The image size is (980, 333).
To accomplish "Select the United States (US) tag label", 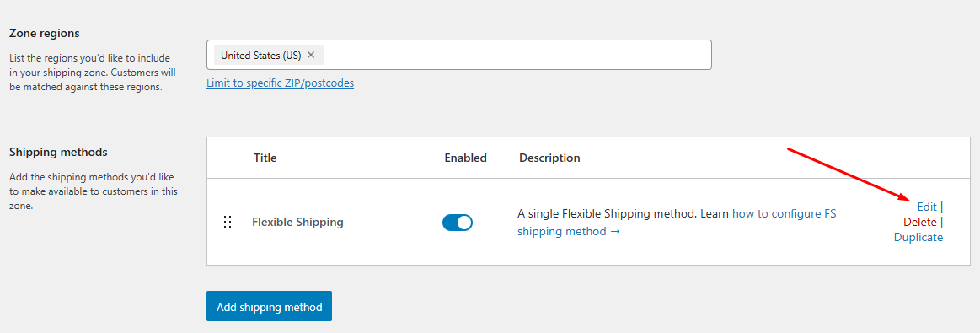I will 260,55.
